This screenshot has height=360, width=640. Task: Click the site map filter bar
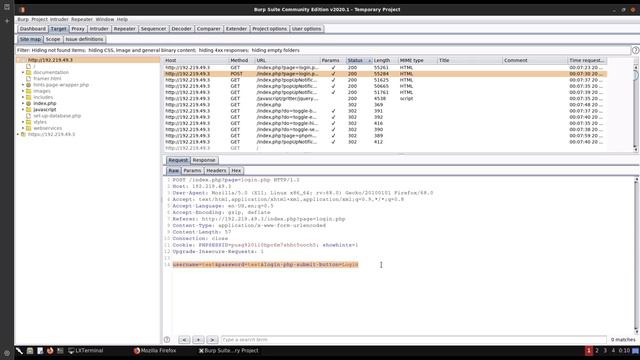[x=322, y=50]
